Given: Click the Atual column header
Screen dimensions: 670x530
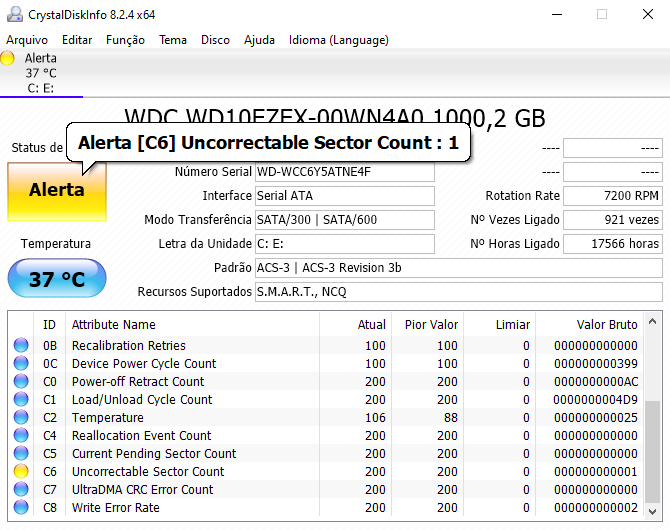Looking at the screenshot, I should pyautogui.click(x=356, y=324).
